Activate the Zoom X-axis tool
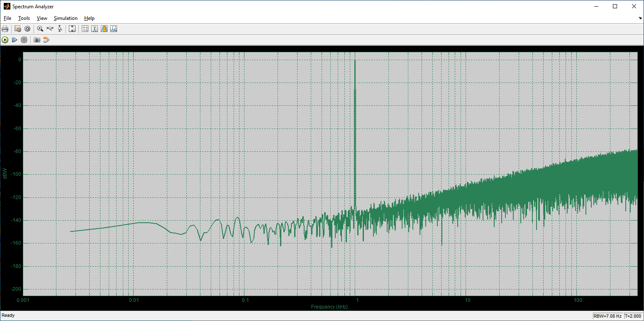644x321 pixels. click(50, 29)
